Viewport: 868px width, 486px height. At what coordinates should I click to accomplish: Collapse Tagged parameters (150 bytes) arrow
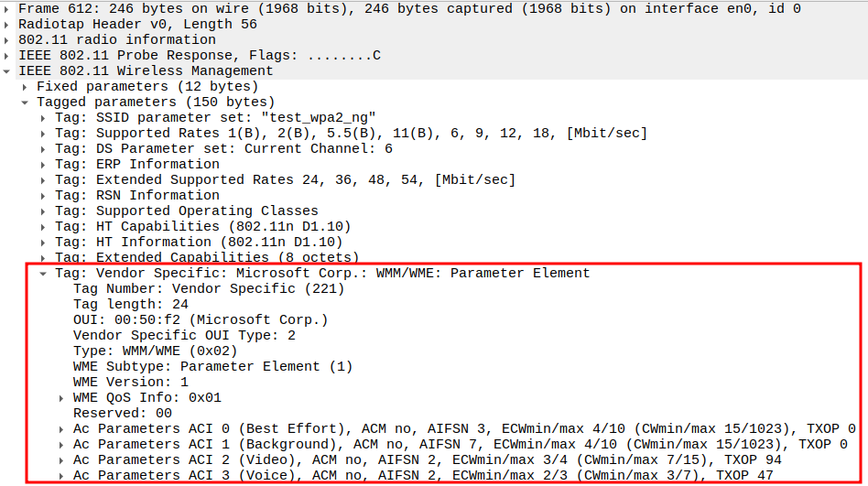27,102
